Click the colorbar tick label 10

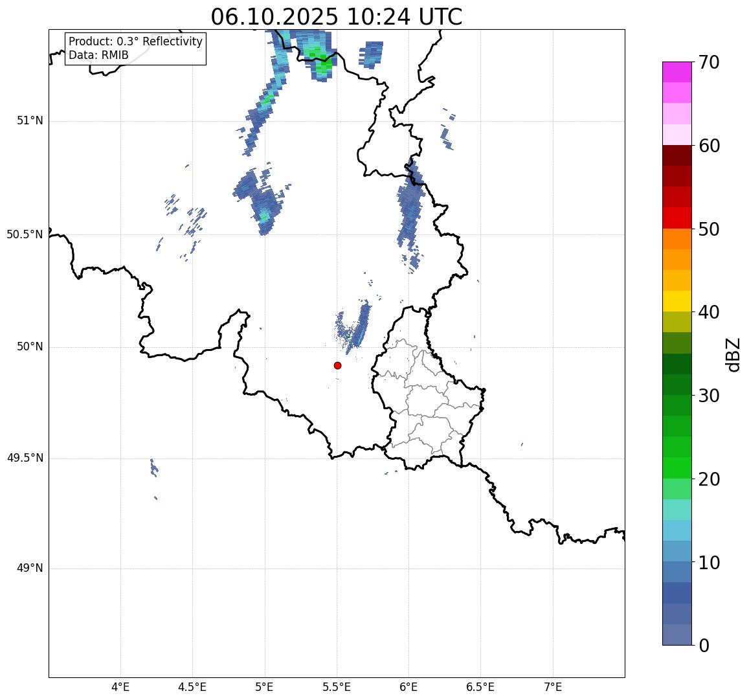[710, 562]
